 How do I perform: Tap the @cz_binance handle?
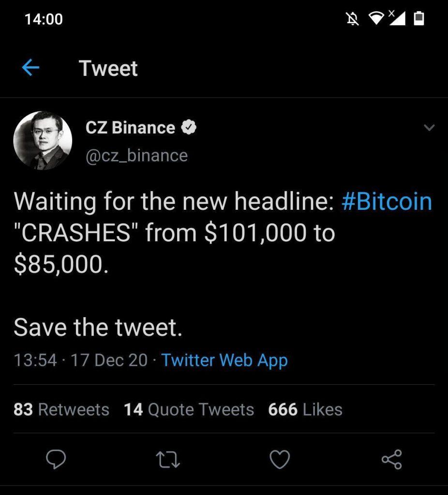click(136, 156)
